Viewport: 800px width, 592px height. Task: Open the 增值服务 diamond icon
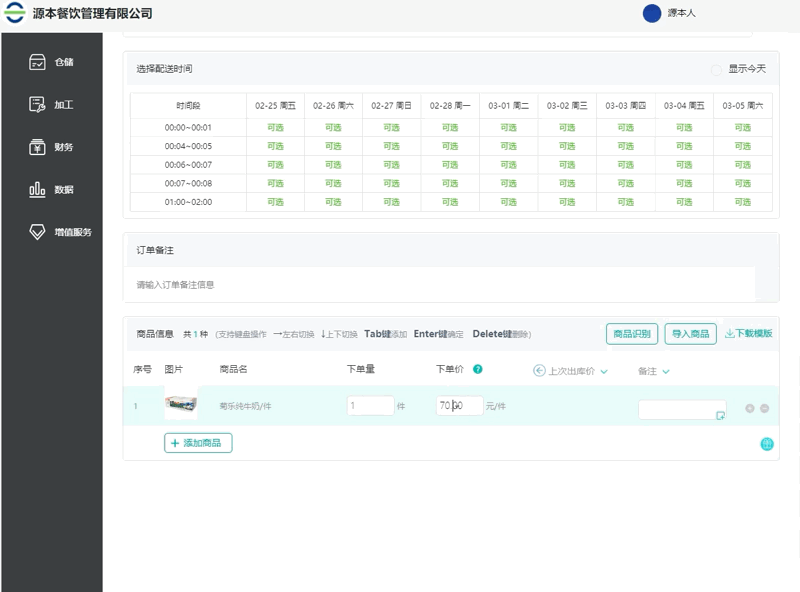37,232
